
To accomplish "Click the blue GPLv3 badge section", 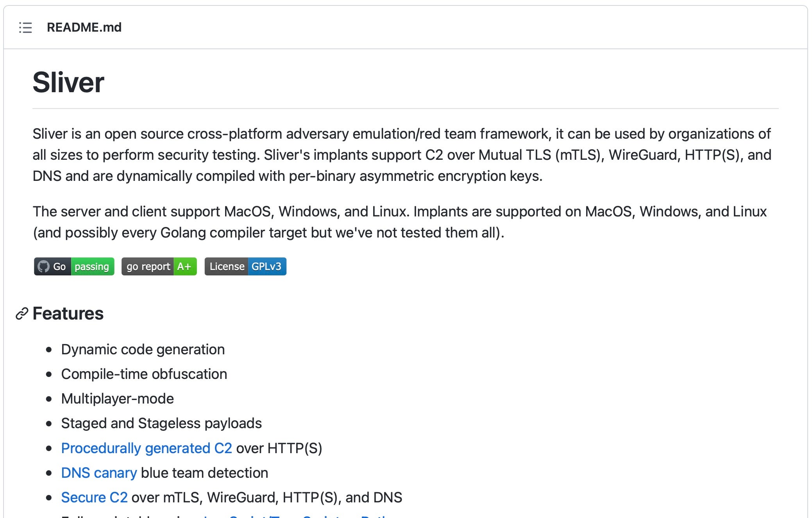I will [x=266, y=266].
